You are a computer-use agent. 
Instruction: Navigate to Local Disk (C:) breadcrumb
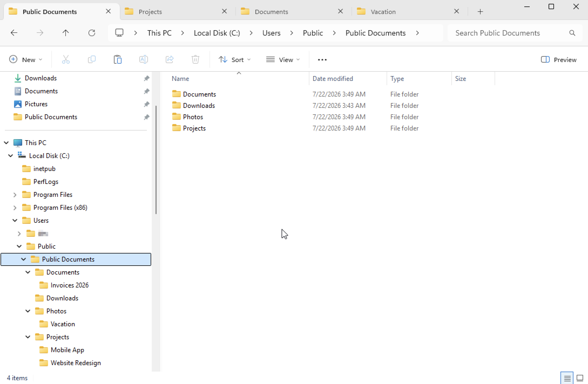[217, 33]
